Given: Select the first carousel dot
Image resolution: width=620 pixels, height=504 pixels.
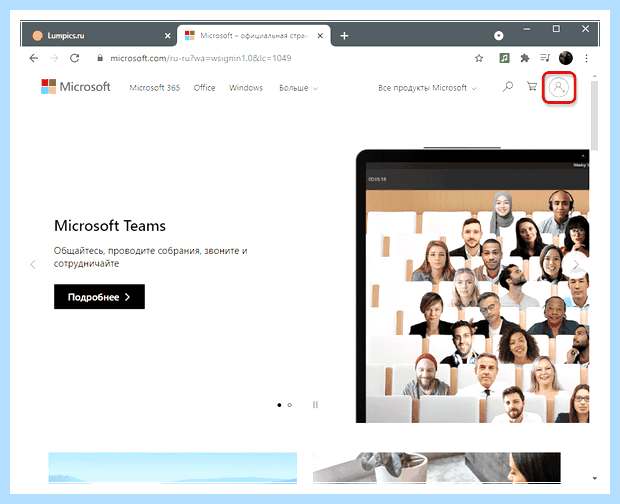Looking at the screenshot, I should pos(279,405).
